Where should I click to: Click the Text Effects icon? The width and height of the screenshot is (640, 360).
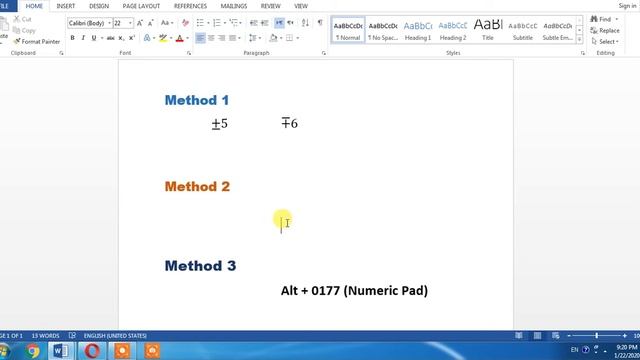tap(147, 38)
